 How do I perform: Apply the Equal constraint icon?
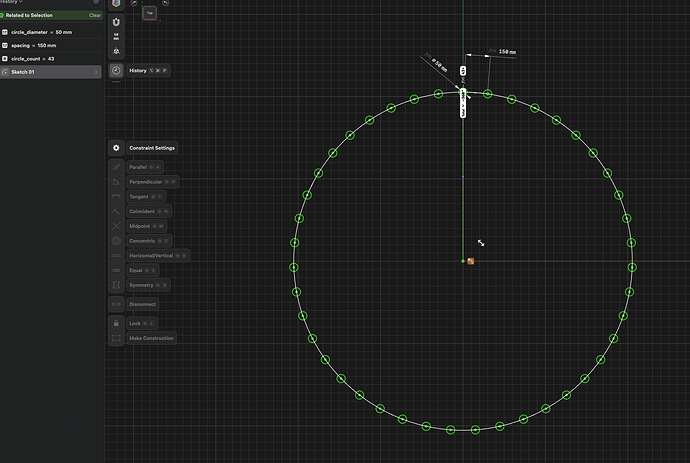[116, 270]
